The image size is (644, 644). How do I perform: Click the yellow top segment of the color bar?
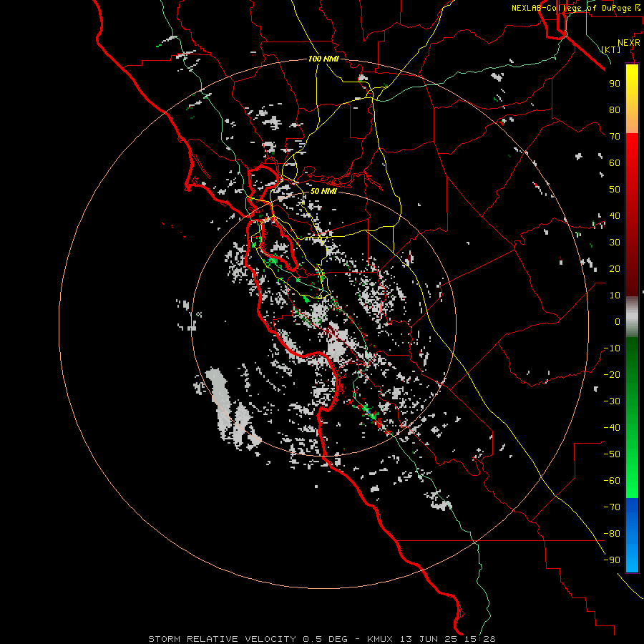click(x=632, y=99)
